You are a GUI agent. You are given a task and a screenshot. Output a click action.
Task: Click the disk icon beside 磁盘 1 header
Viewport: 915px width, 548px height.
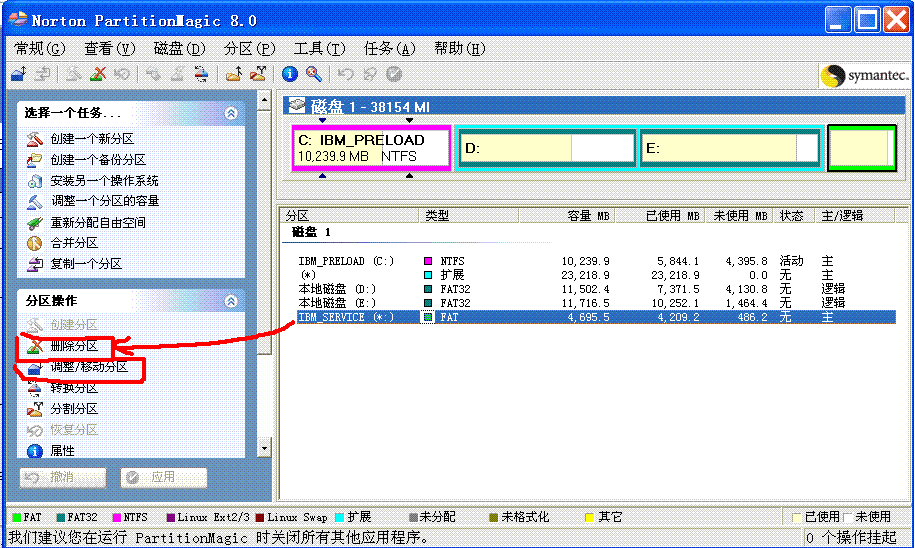pyautogui.click(x=297, y=106)
